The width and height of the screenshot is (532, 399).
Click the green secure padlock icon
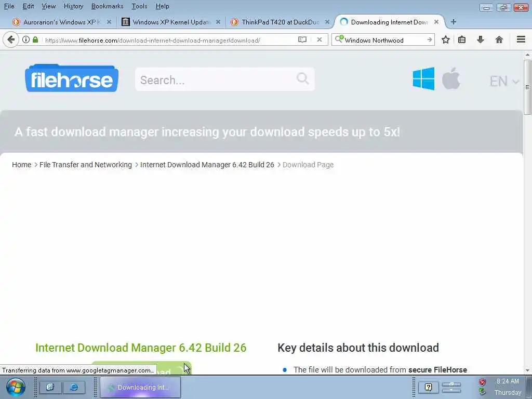coord(35,39)
